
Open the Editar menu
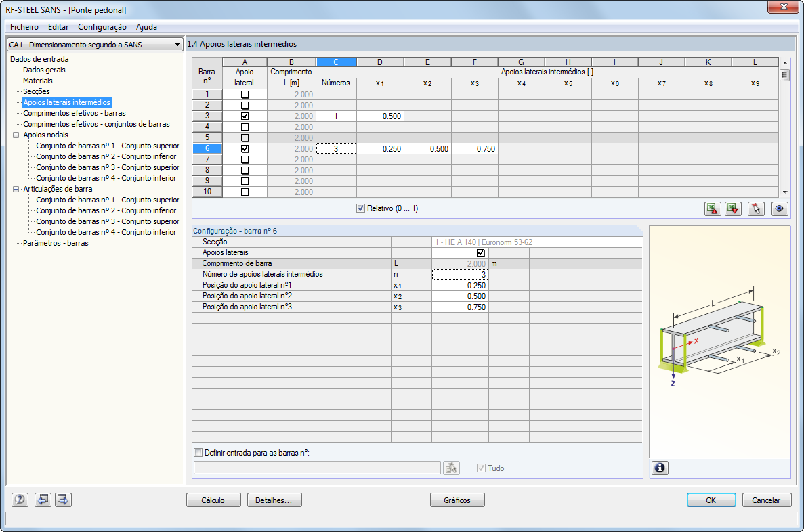(58, 26)
